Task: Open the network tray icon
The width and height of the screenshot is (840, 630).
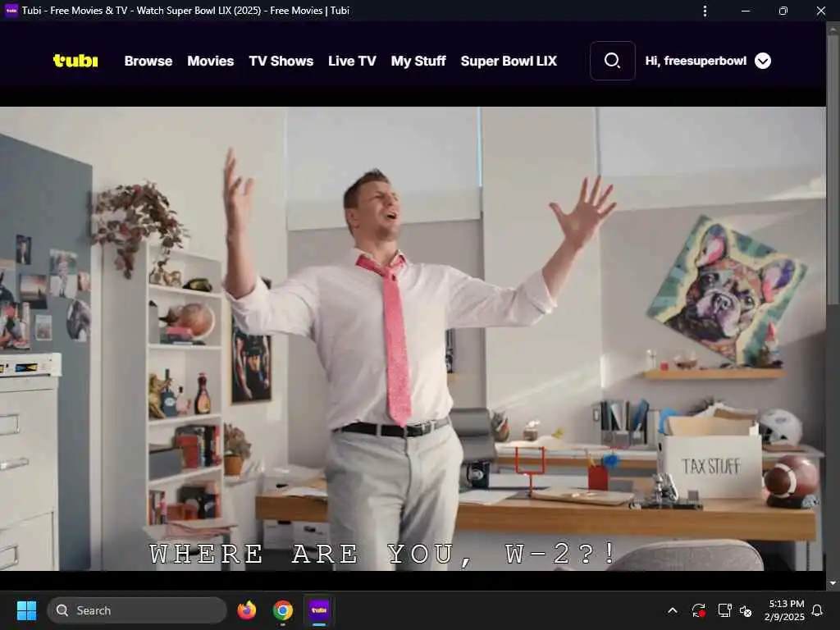Action: pyautogui.click(x=724, y=610)
